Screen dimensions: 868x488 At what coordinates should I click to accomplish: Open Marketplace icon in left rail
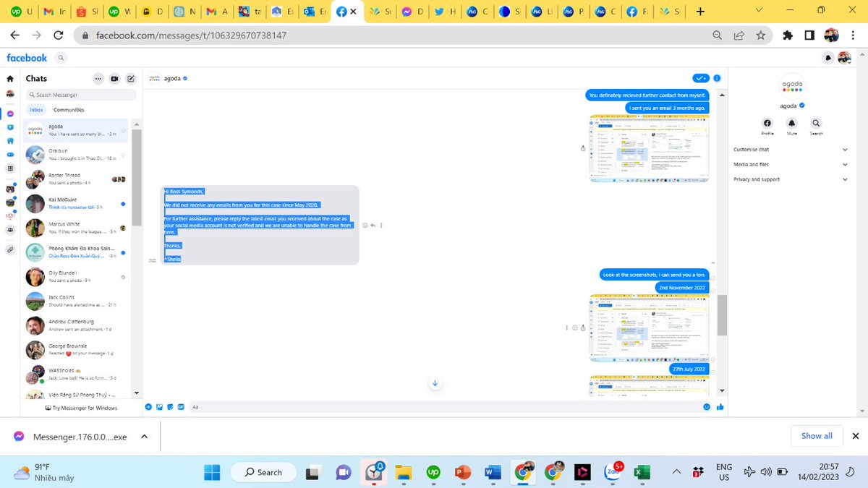click(x=10, y=141)
